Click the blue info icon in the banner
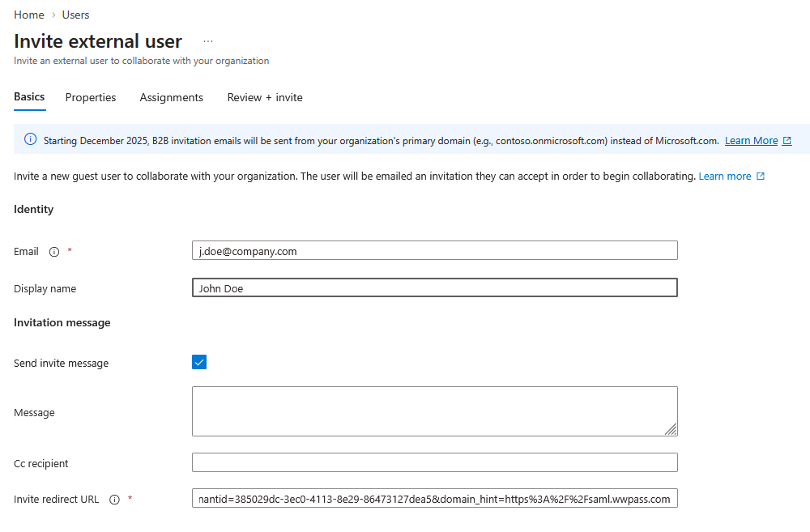810x532 pixels. click(x=31, y=139)
